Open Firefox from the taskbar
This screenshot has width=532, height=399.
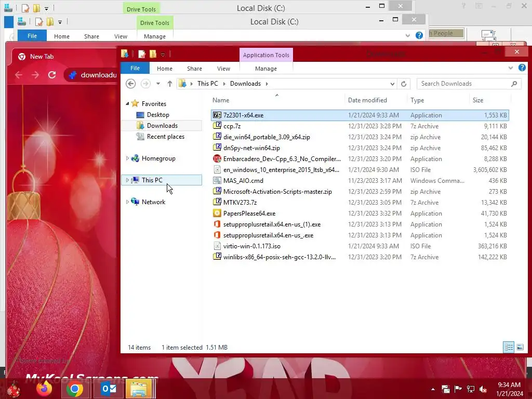tap(44, 389)
